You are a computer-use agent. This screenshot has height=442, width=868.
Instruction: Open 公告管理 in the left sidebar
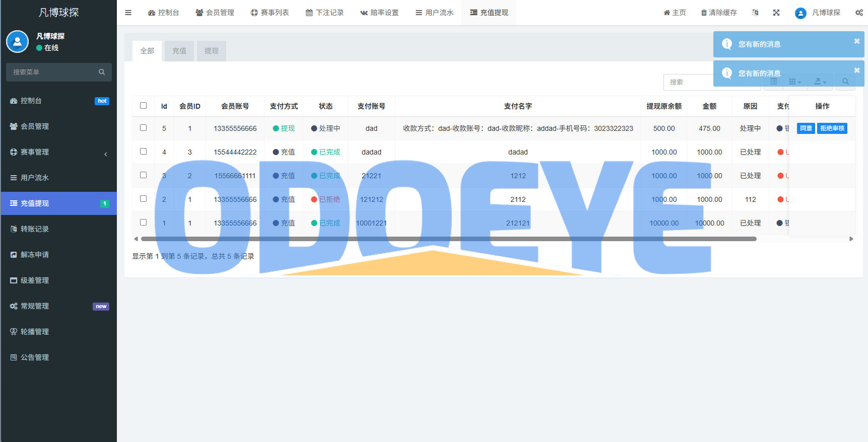(59, 357)
